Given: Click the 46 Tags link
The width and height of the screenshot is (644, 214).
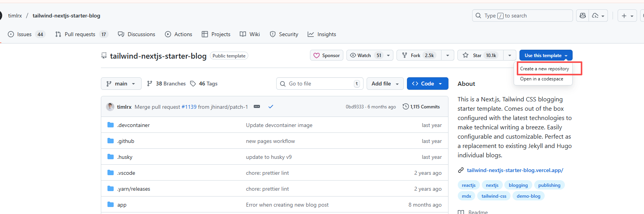Looking at the screenshot, I should click(204, 84).
